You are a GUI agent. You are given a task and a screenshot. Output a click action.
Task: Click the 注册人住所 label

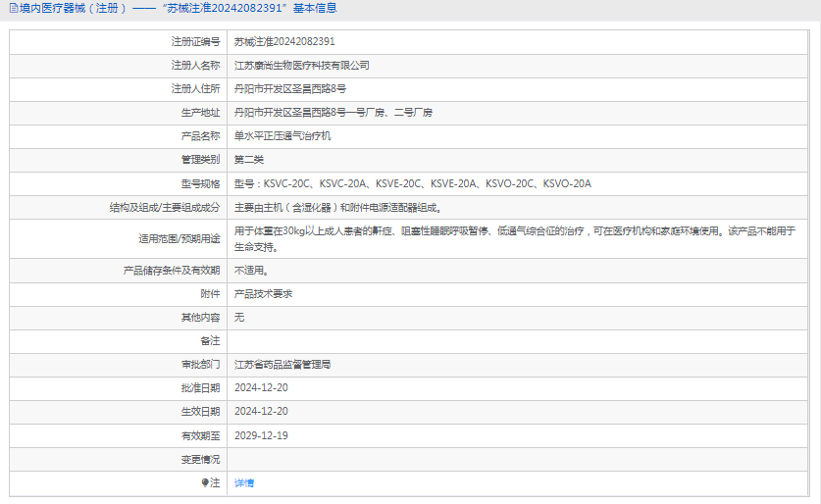tap(195, 89)
